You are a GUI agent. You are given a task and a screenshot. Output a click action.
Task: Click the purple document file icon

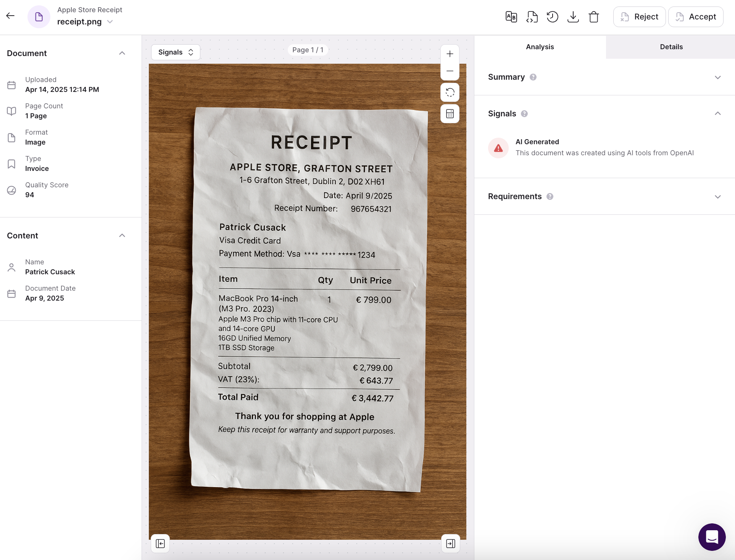[x=39, y=17]
